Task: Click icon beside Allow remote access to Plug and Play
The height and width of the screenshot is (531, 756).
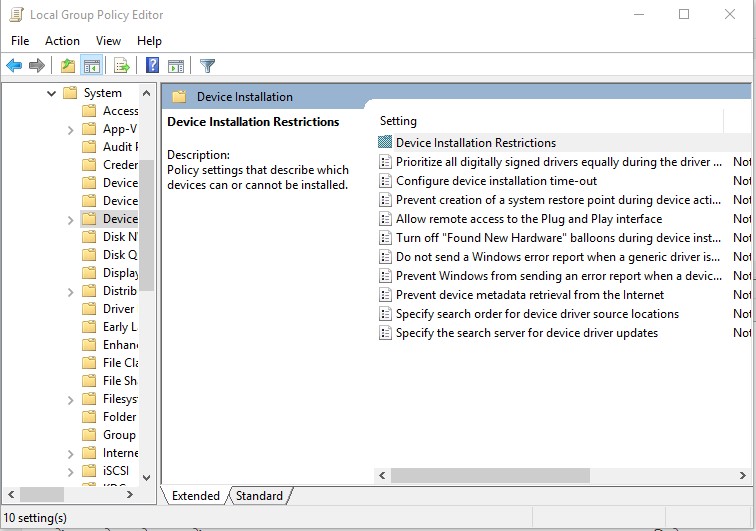Action: pyautogui.click(x=385, y=219)
